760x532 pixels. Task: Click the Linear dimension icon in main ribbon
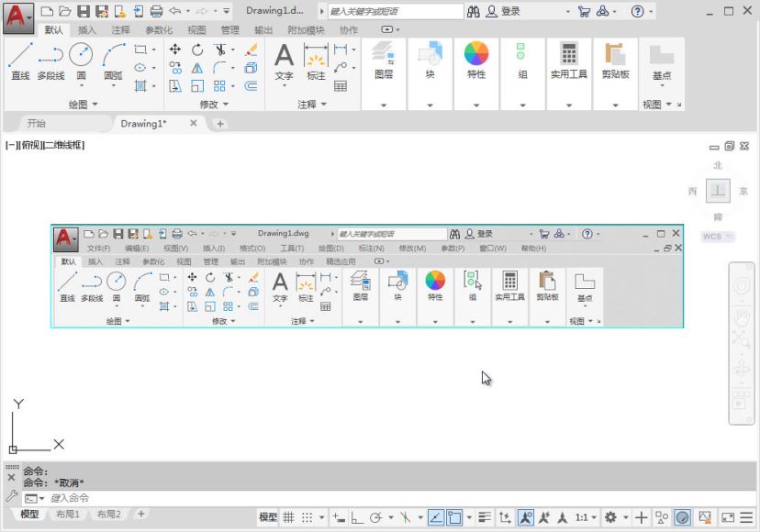341,50
